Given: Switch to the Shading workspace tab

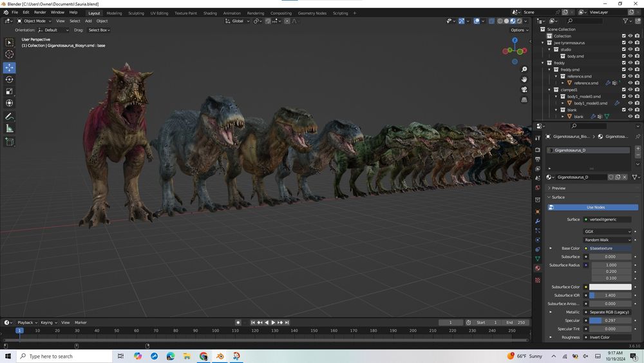Looking at the screenshot, I should 210,13.
